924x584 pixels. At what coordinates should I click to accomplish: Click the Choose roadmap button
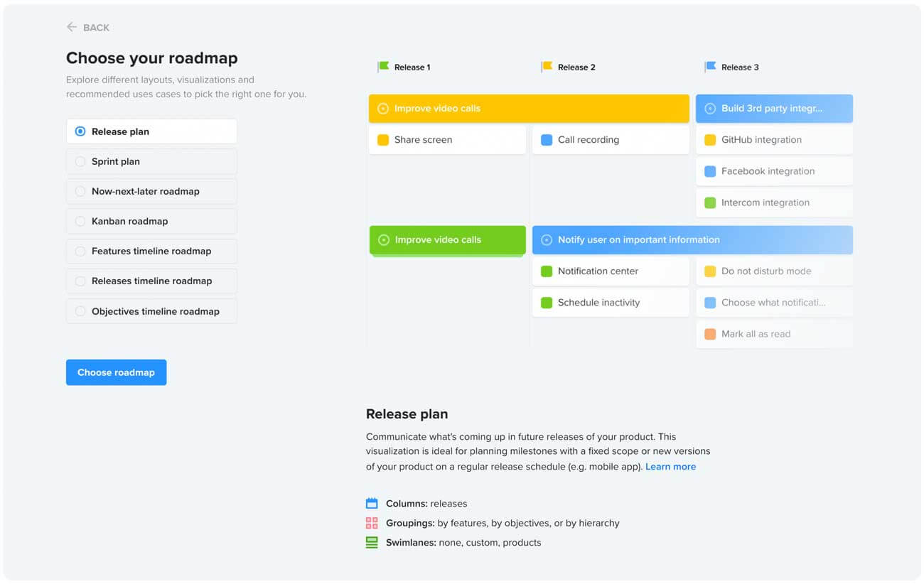pos(116,372)
